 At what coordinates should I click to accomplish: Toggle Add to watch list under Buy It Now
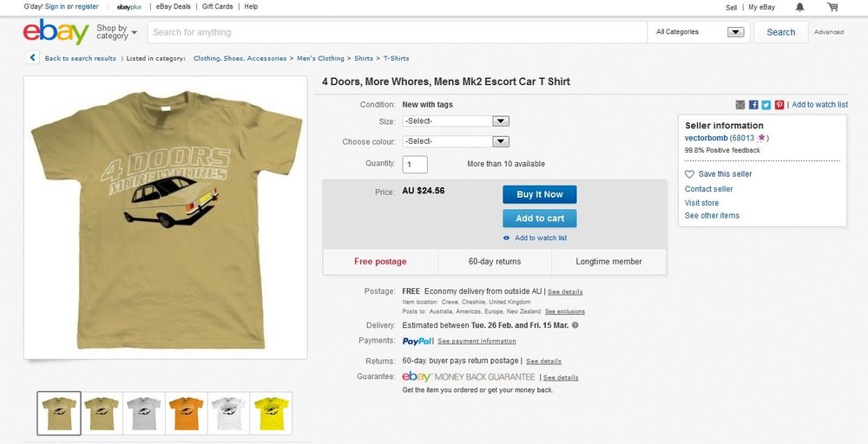click(535, 238)
